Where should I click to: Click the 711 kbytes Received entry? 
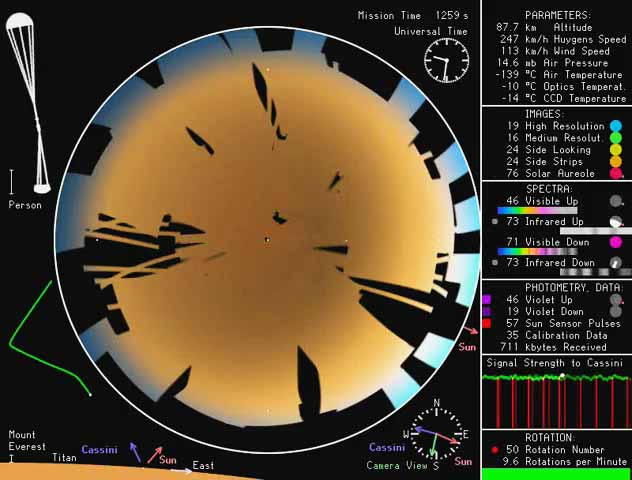pos(553,347)
